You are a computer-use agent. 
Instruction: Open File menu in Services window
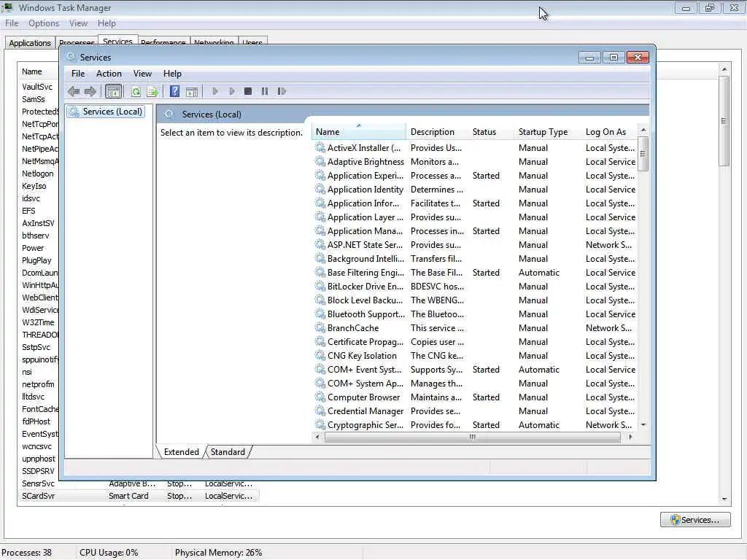click(x=78, y=74)
